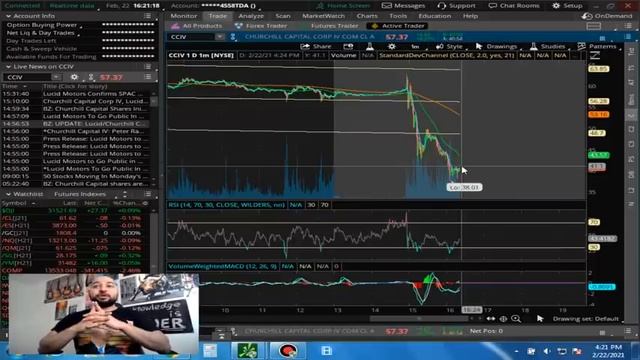Switch to the MarketWatch tab
The image size is (640, 360).
coord(323,16)
